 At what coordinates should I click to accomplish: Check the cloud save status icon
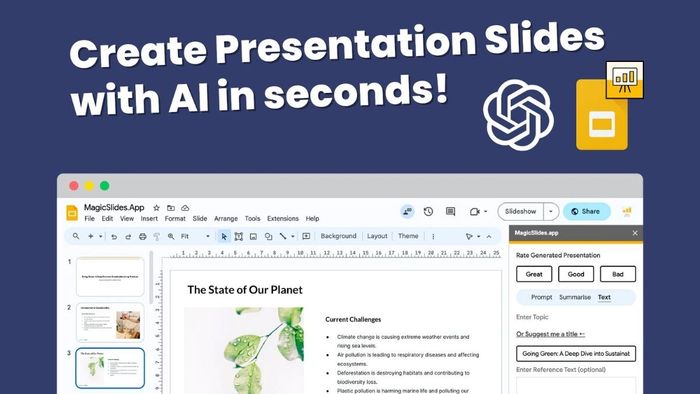point(185,208)
